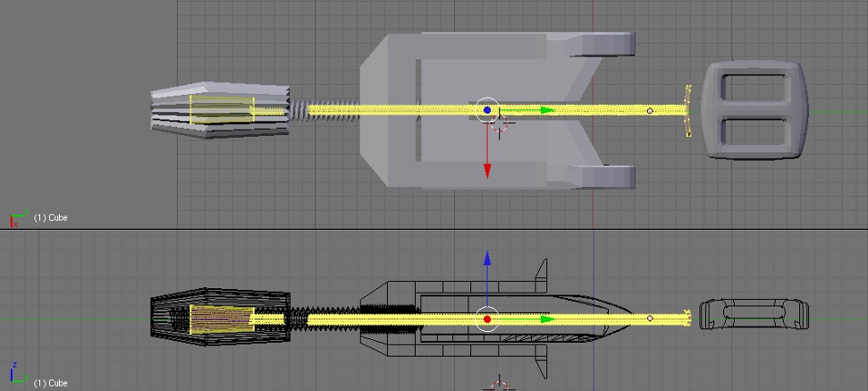Select the grey clamp body in top view

[x=497, y=110]
